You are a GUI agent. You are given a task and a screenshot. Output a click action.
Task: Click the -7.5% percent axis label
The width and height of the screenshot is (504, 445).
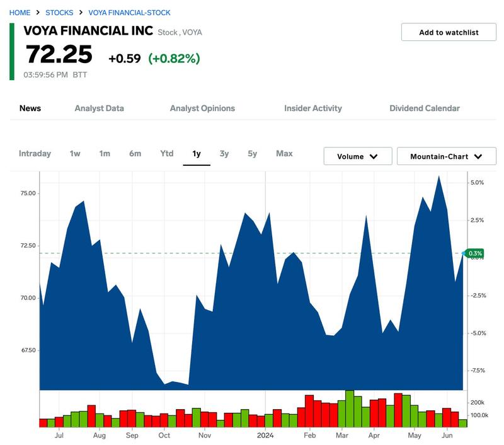click(x=478, y=371)
